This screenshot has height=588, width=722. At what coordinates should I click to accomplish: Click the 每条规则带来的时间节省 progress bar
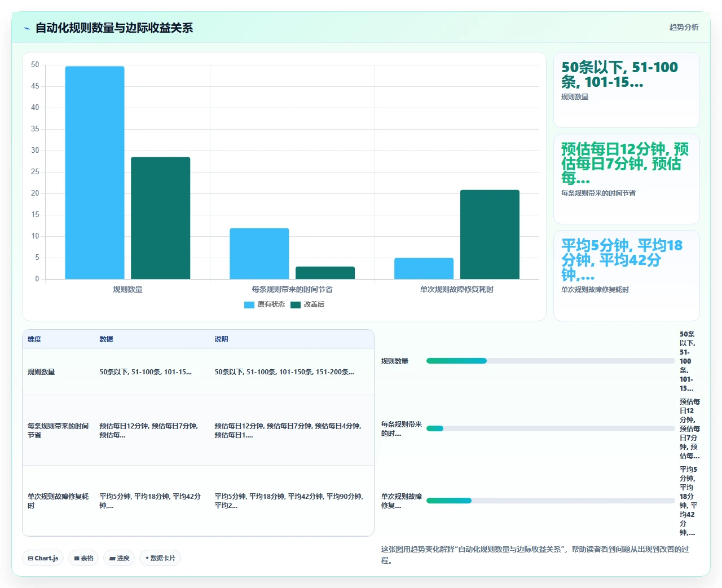coord(551,428)
